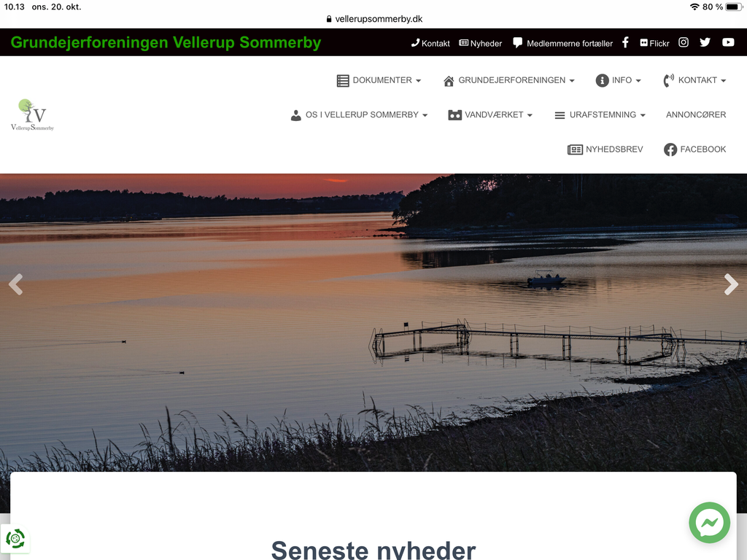
Task: Tap the vellerupsommerby.dk address bar
Action: click(374, 19)
